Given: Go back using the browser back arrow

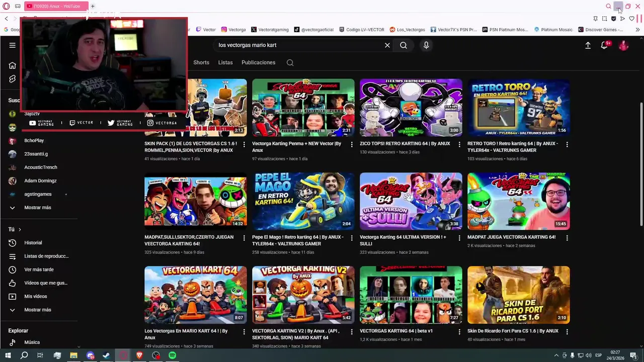Looking at the screenshot, I should click(6, 19).
